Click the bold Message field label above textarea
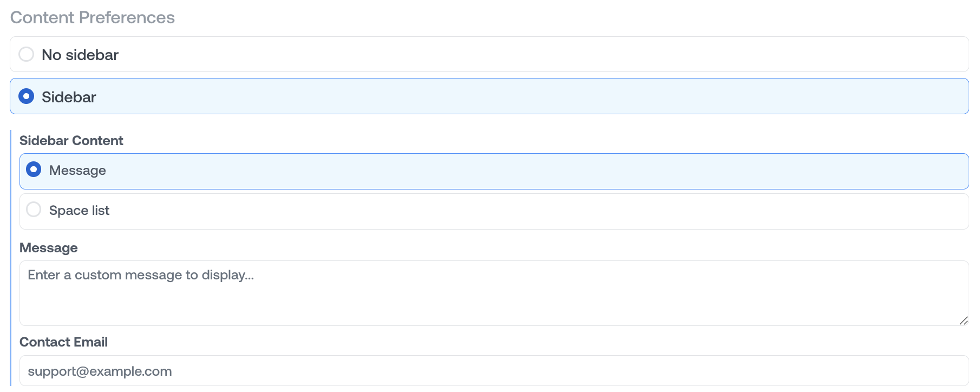The height and width of the screenshot is (392, 980). (49, 247)
